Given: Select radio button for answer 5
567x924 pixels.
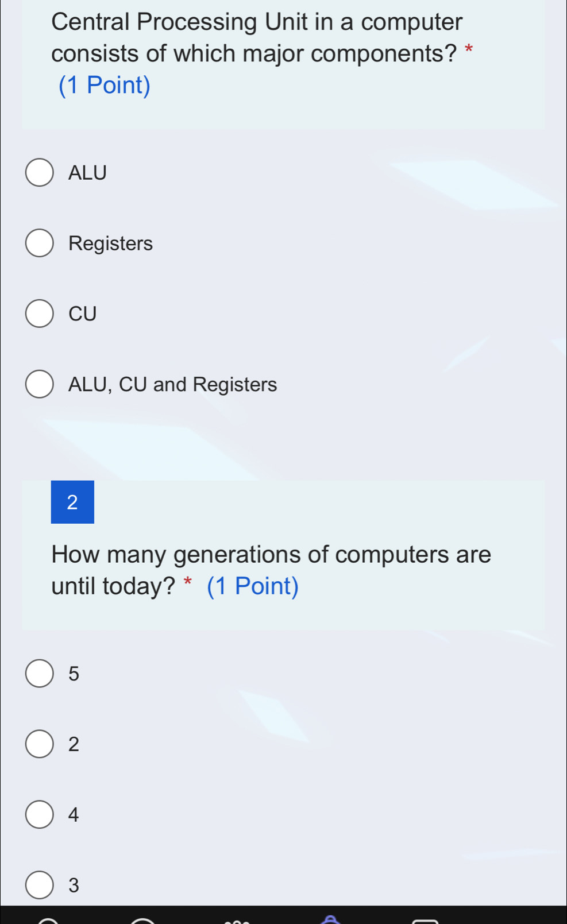Looking at the screenshot, I should coord(40,674).
